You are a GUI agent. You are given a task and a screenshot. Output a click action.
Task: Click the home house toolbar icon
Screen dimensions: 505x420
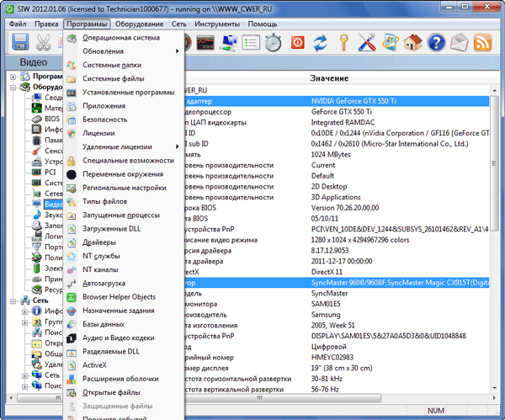(x=412, y=41)
